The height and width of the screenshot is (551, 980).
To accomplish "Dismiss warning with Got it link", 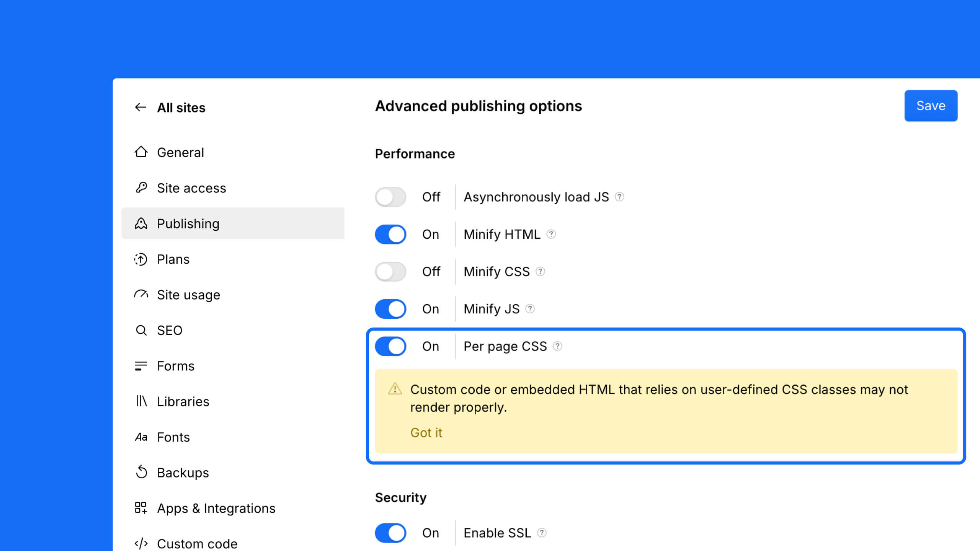I will click(426, 433).
